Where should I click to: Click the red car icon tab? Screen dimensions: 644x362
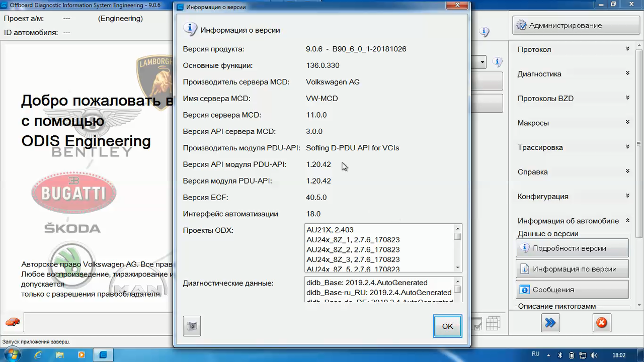(13, 322)
